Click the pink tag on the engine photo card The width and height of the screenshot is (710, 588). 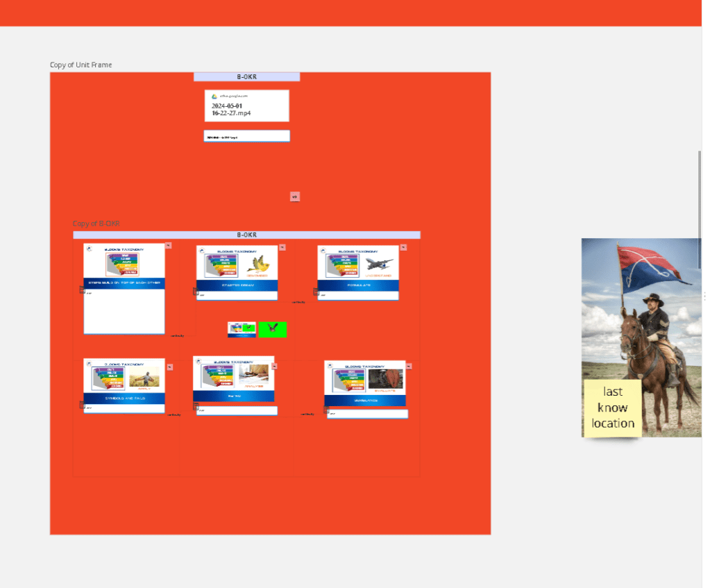tap(409, 366)
